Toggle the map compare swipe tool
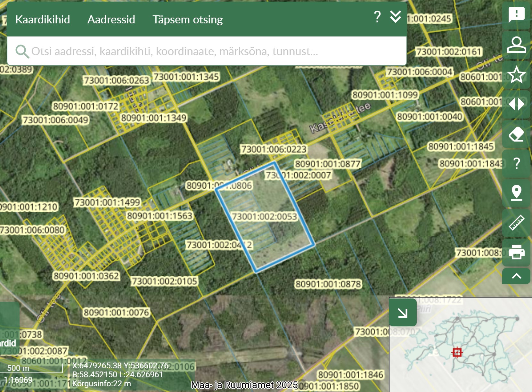The height and width of the screenshot is (392, 532). [516, 104]
